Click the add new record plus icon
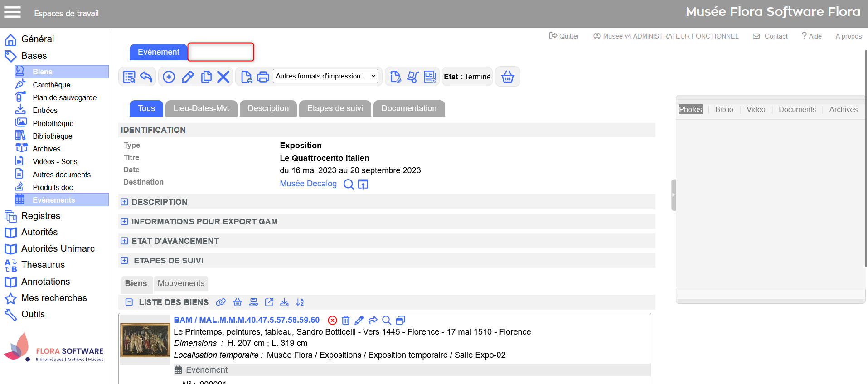Image resolution: width=868 pixels, height=384 pixels. click(x=169, y=77)
